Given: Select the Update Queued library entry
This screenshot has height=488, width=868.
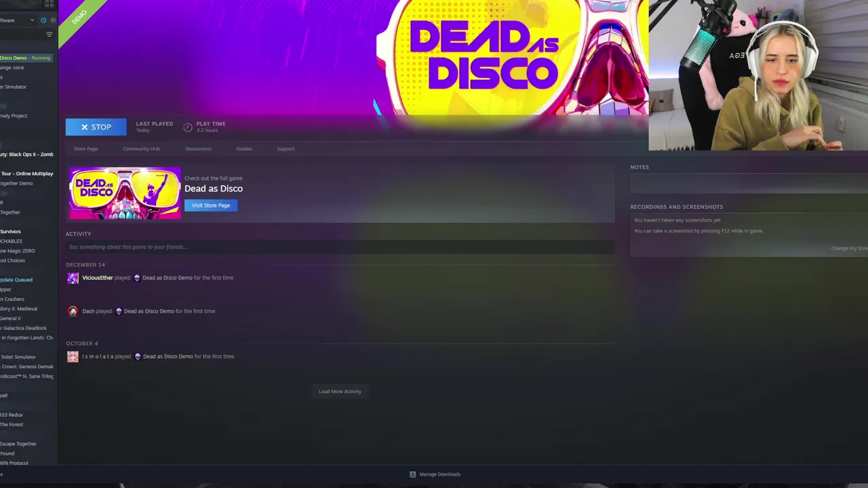Looking at the screenshot, I should 16,280.
